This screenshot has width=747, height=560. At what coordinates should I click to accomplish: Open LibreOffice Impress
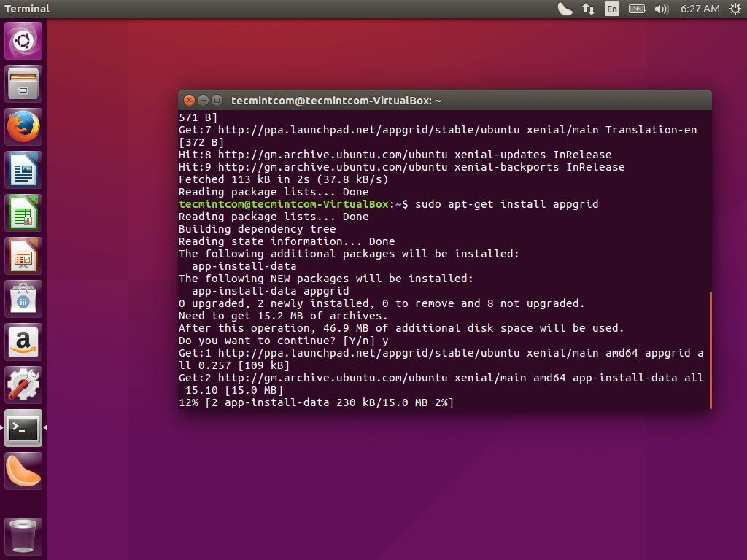(23, 255)
